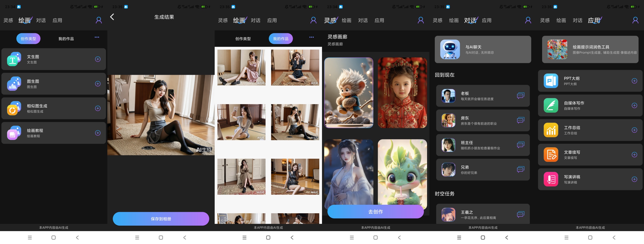Image resolution: width=644 pixels, height=244 pixels.
Task: Open the 绘画教程 tutorial icon
Action: click(x=14, y=133)
